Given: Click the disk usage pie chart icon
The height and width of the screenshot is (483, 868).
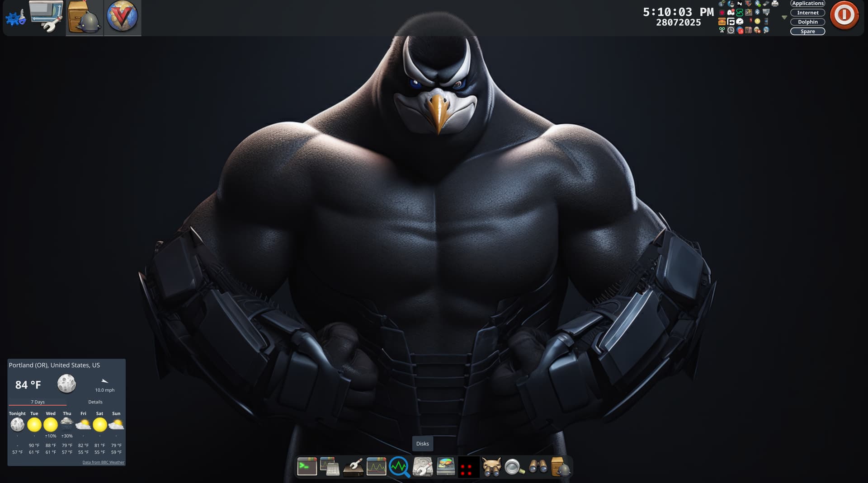Looking at the screenshot, I should point(446,467).
